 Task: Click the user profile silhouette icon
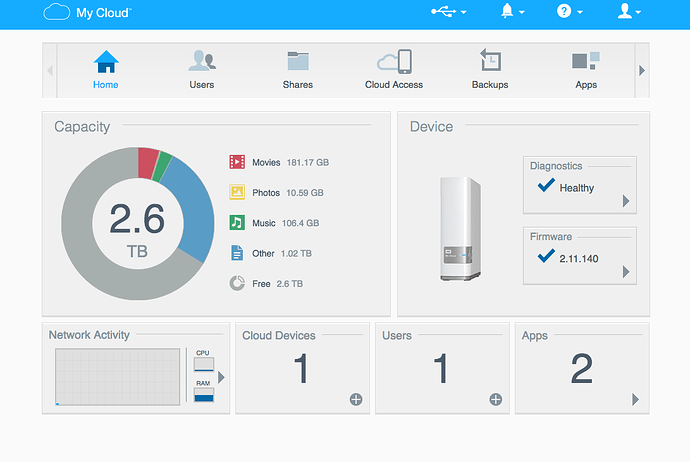coord(624,11)
